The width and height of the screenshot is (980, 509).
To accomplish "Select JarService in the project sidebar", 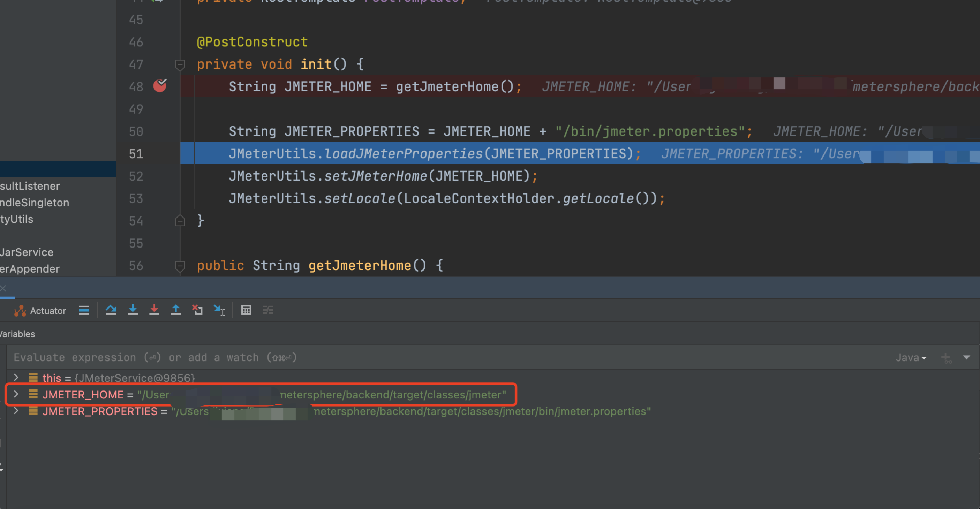I will pyautogui.click(x=27, y=252).
